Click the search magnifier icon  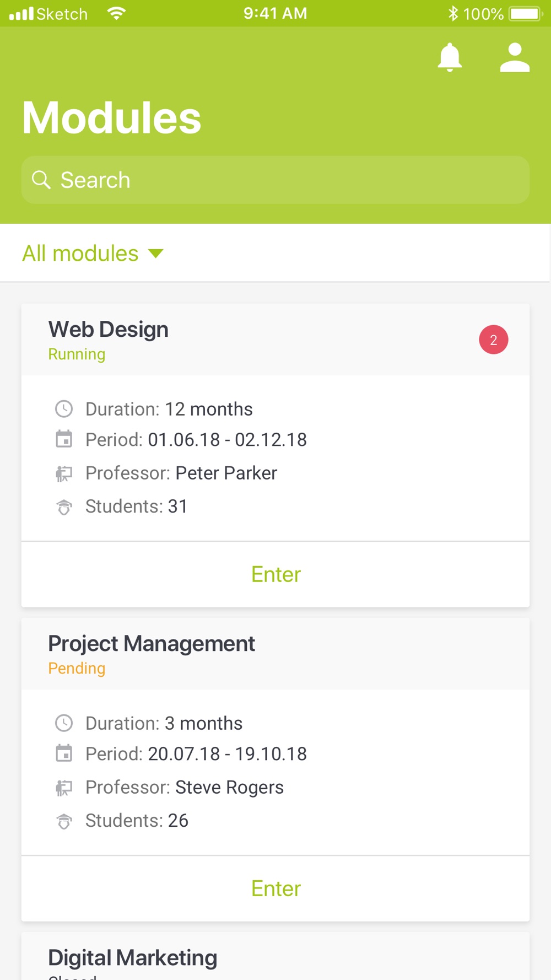(x=41, y=180)
